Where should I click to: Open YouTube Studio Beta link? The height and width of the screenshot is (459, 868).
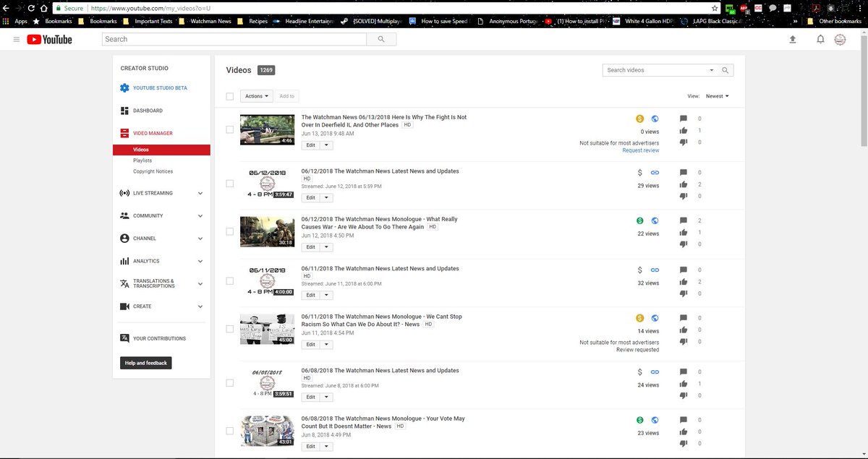160,88
